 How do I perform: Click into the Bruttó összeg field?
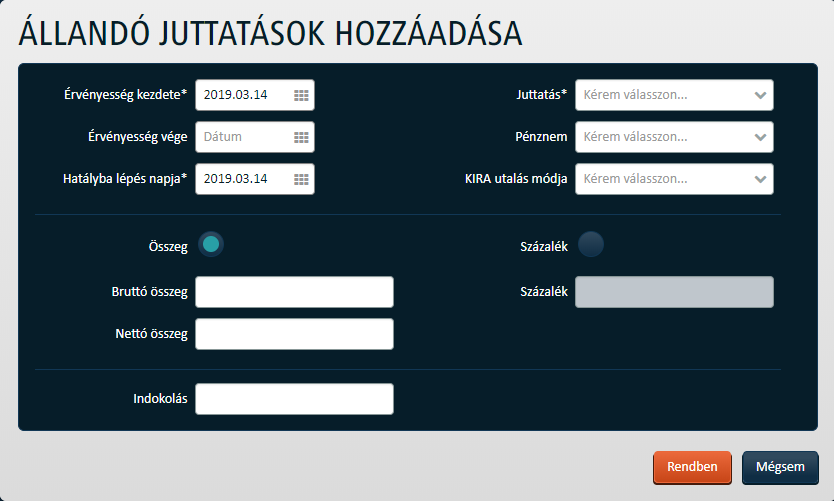(x=294, y=292)
